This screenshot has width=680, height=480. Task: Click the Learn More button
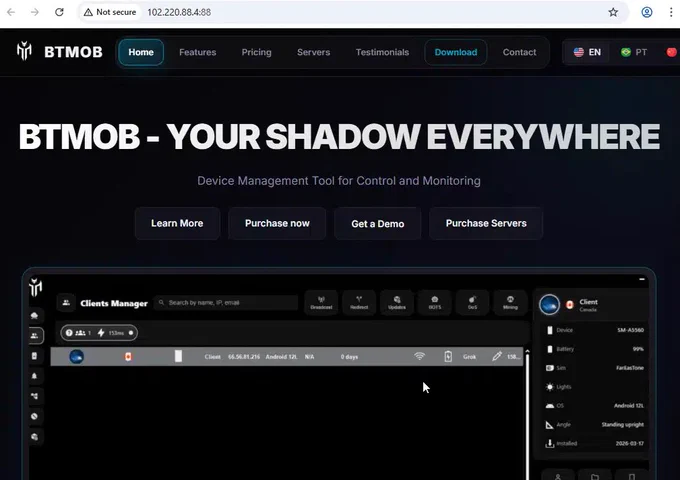[x=177, y=223]
